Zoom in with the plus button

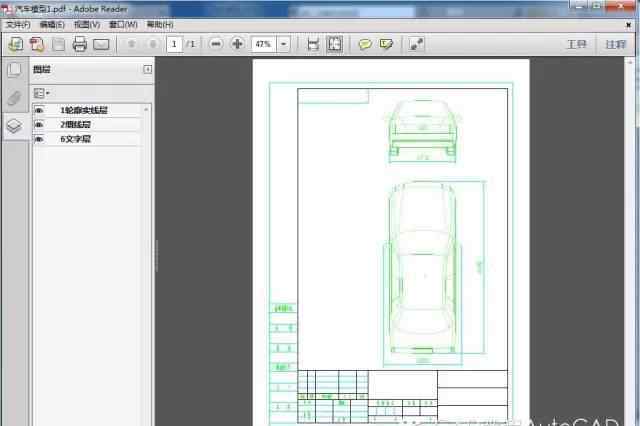(x=238, y=44)
